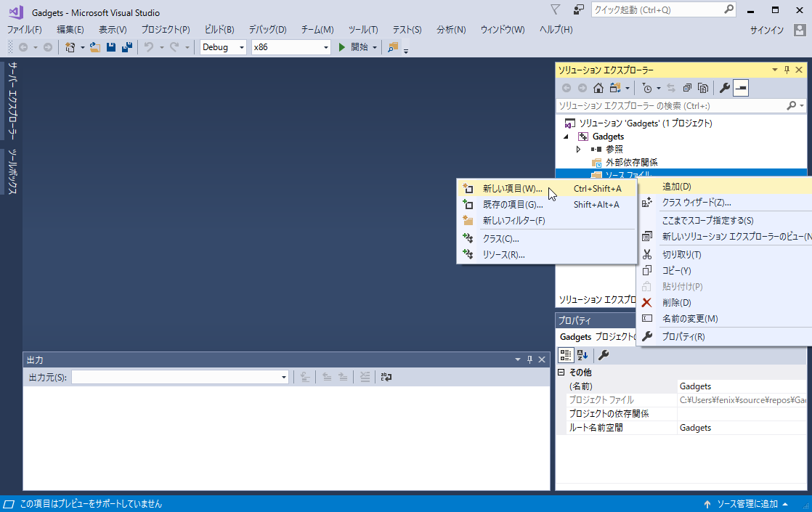The width and height of the screenshot is (812, 512).
Task: Select the 外部依存関係 tree item
Action: click(x=631, y=162)
